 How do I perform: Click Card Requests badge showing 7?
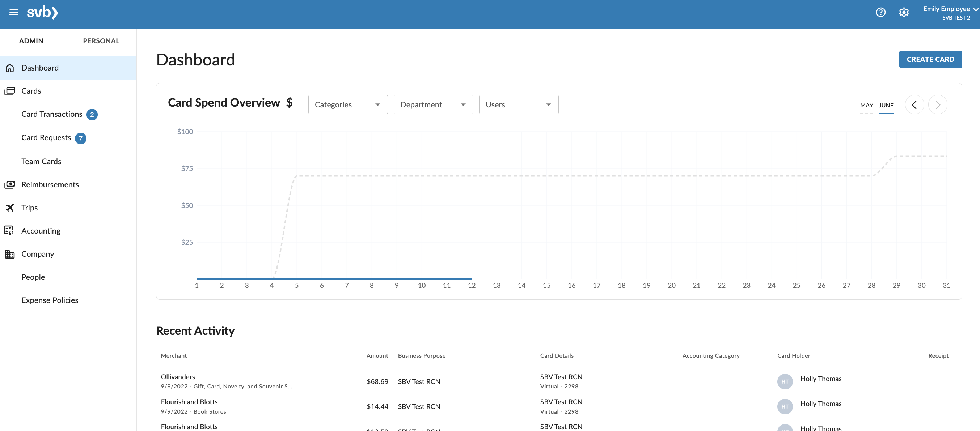coord(81,138)
